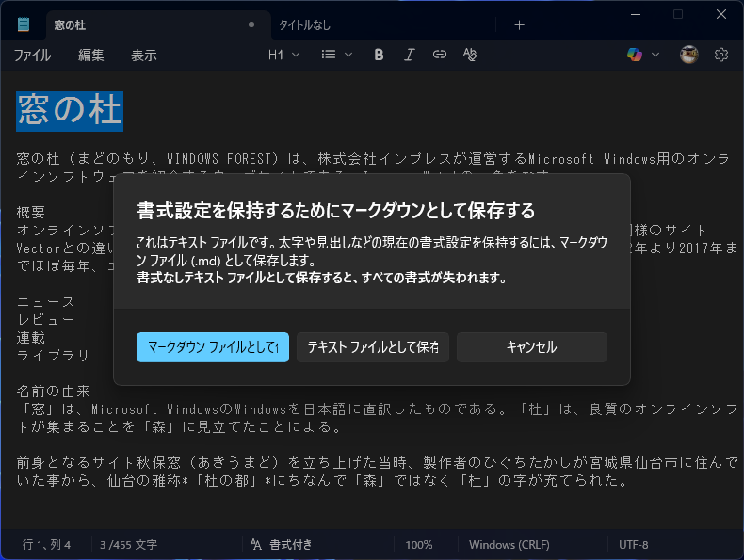Minimize the Notepad window
The image size is (744, 560).
point(636,15)
